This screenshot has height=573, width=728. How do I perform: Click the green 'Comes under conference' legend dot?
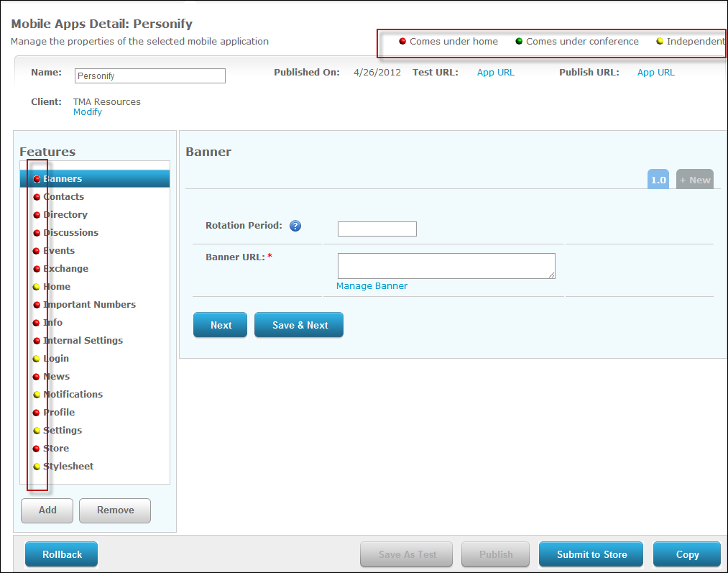(519, 42)
